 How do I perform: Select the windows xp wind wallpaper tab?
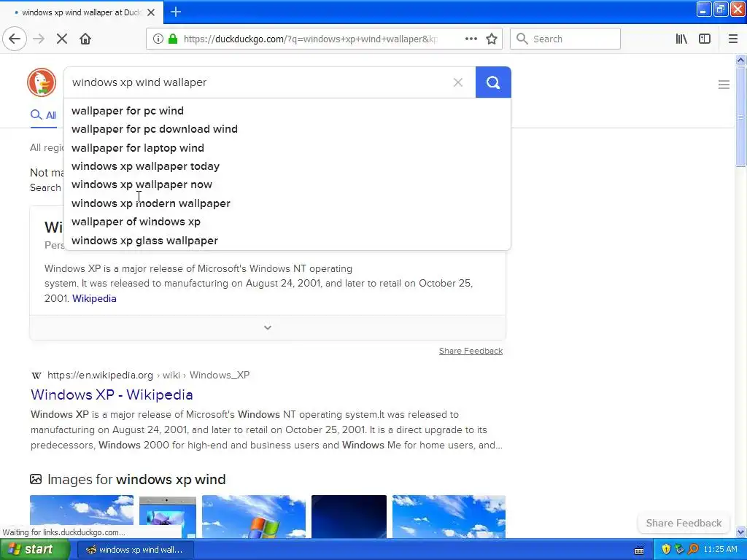pyautogui.click(x=82, y=12)
